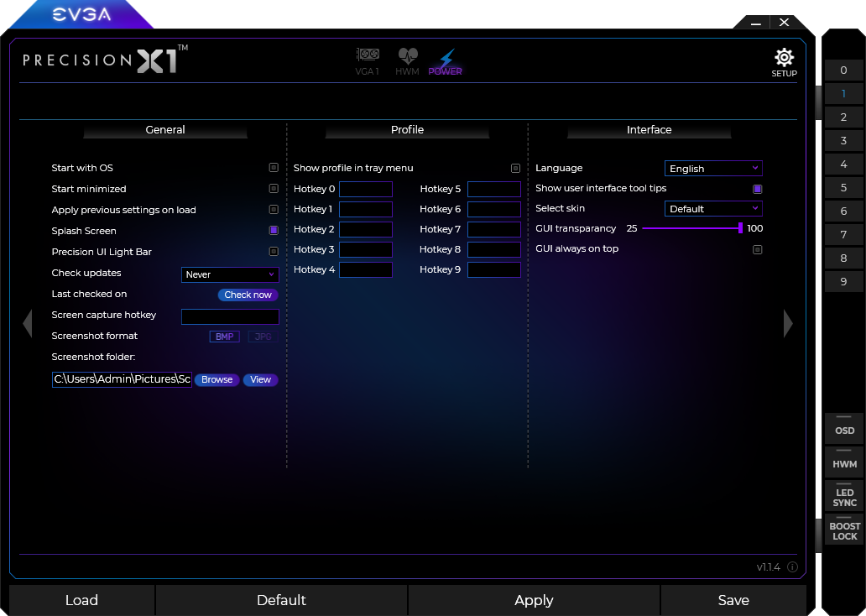The height and width of the screenshot is (616, 866).
Task: Open the HWM heart monitor tab
Action: click(407, 61)
